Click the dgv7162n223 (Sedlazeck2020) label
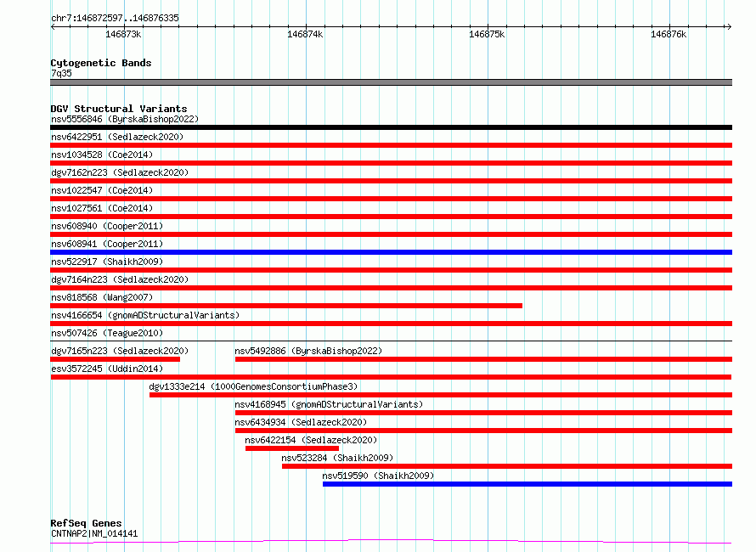 point(120,172)
